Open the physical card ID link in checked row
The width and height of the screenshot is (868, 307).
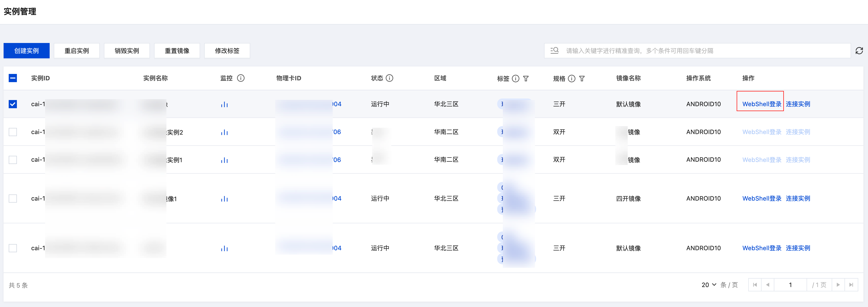[x=309, y=104]
